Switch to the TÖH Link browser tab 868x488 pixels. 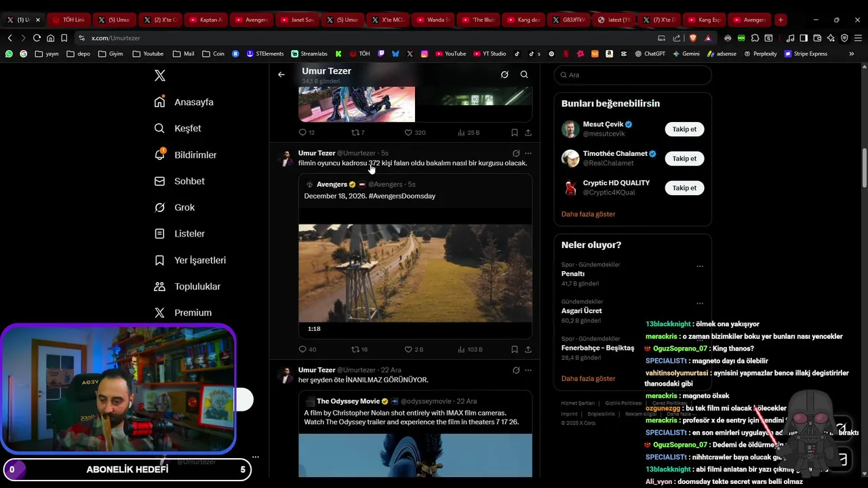[x=68, y=20]
